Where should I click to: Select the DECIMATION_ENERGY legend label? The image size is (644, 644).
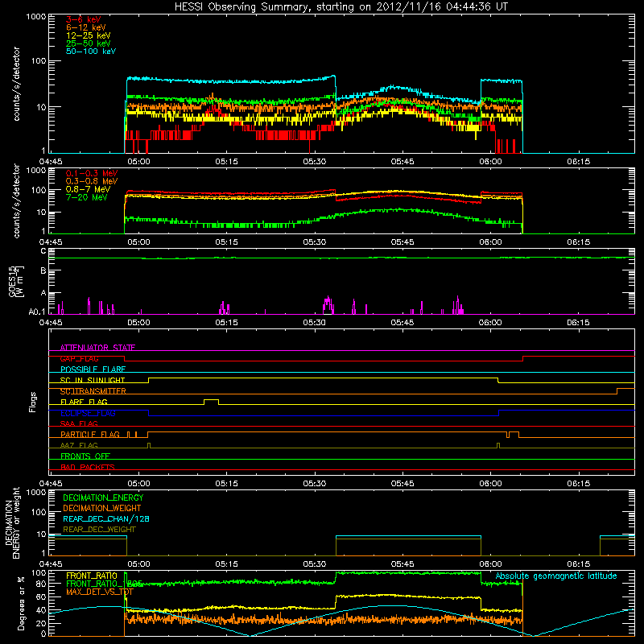click(103, 497)
